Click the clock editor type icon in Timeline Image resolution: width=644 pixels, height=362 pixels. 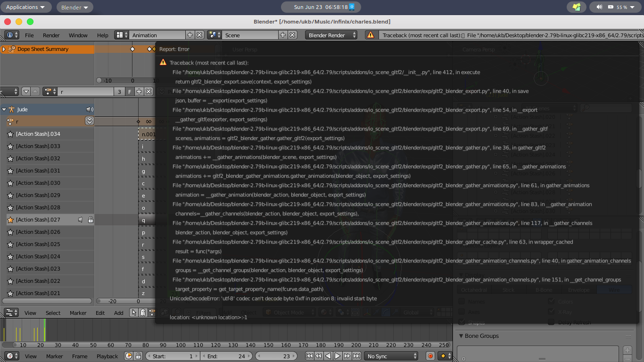[x=10, y=356]
